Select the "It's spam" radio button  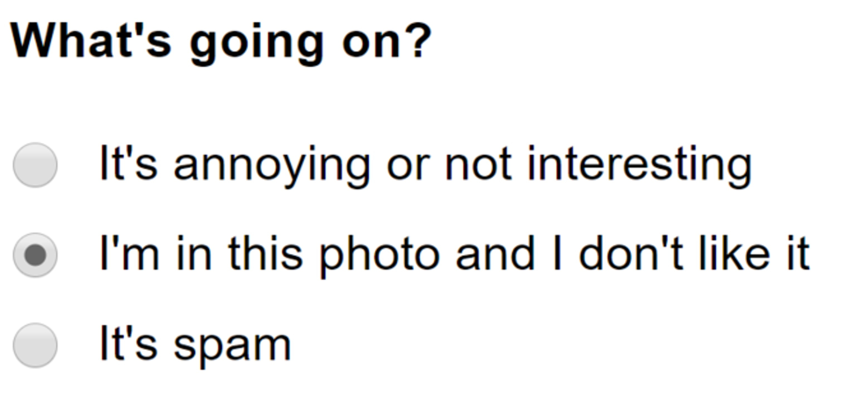coord(35,345)
